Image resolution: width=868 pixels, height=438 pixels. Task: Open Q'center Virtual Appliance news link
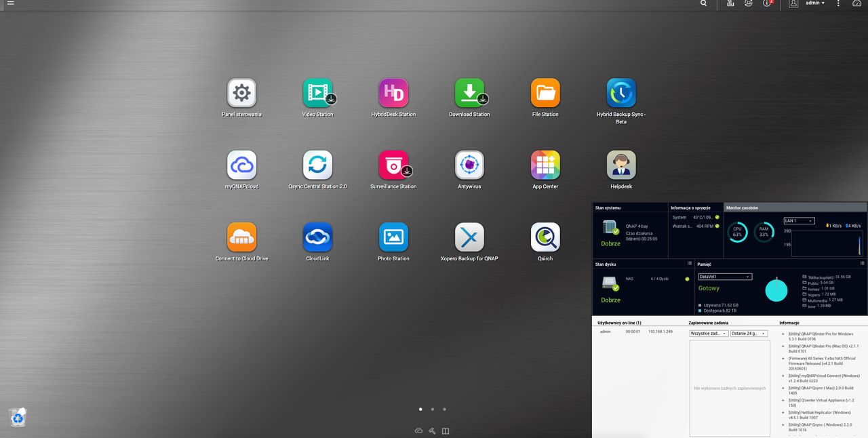pos(821,403)
